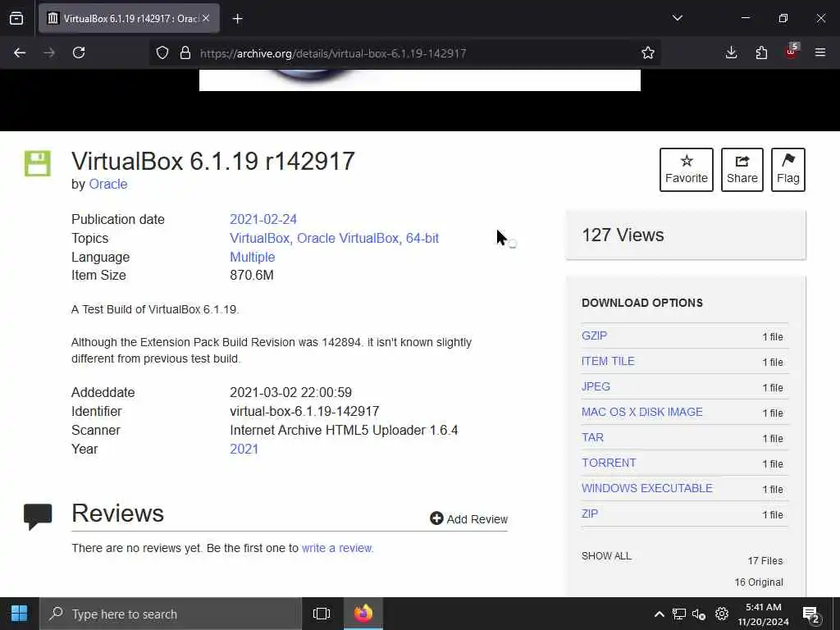Open the Windows Start menu
This screenshot has width=840, height=630.
(x=20, y=614)
